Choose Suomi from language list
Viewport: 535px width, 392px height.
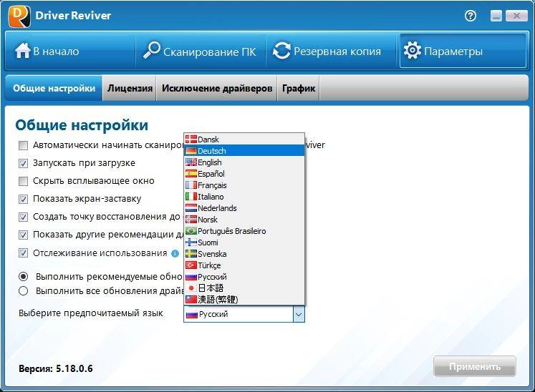point(244,242)
